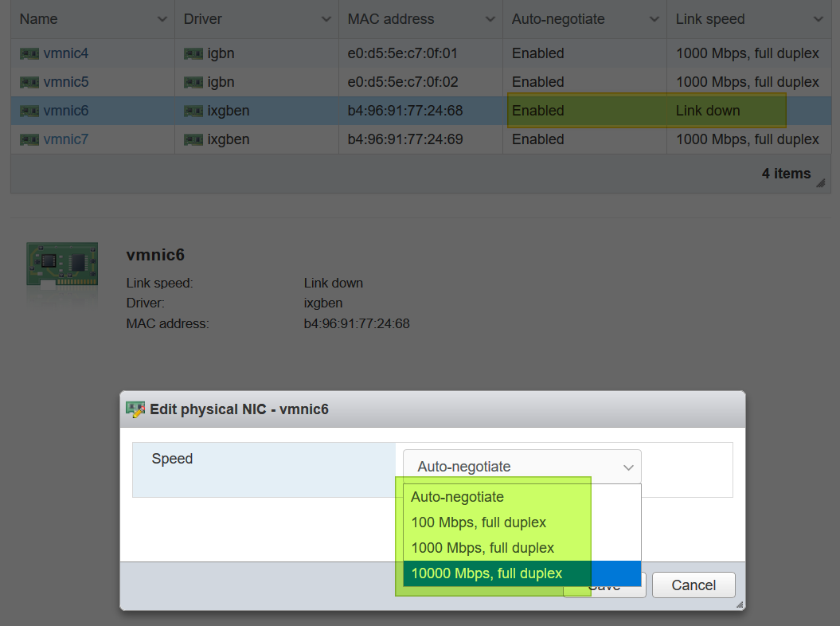Click the vmnic4 NIC icon

pos(29,54)
